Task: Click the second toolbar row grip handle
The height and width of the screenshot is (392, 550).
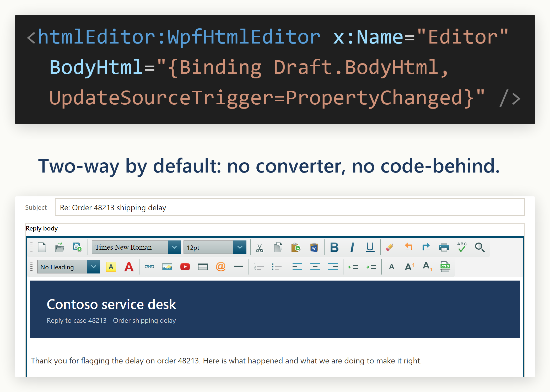Action: (31, 267)
